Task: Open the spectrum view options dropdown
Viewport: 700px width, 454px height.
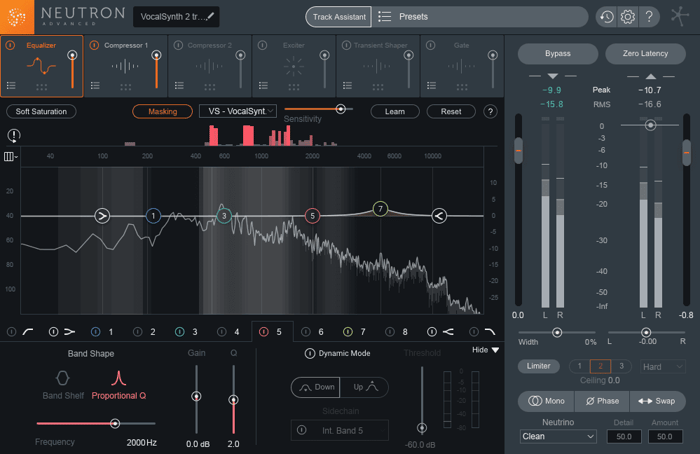Action: pyautogui.click(x=10, y=157)
